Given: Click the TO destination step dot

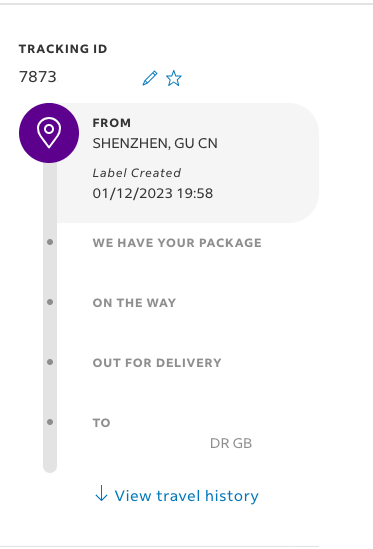Looking at the screenshot, I should [50, 422].
